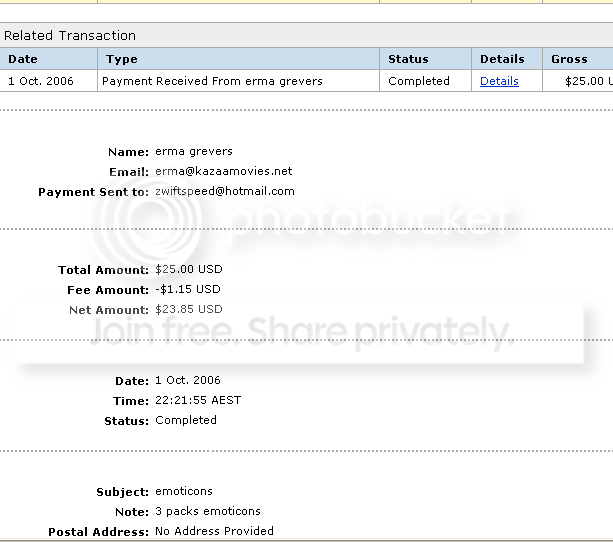Select email 'erma@kazaamovies.net'
The height and width of the screenshot is (542, 613).
pos(224,171)
